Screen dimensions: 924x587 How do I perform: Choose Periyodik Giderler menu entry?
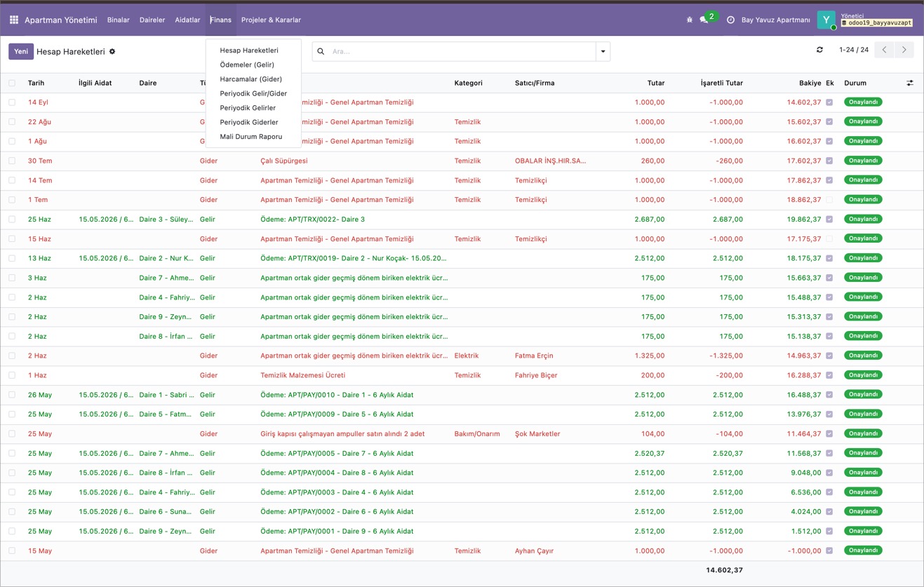tap(249, 122)
